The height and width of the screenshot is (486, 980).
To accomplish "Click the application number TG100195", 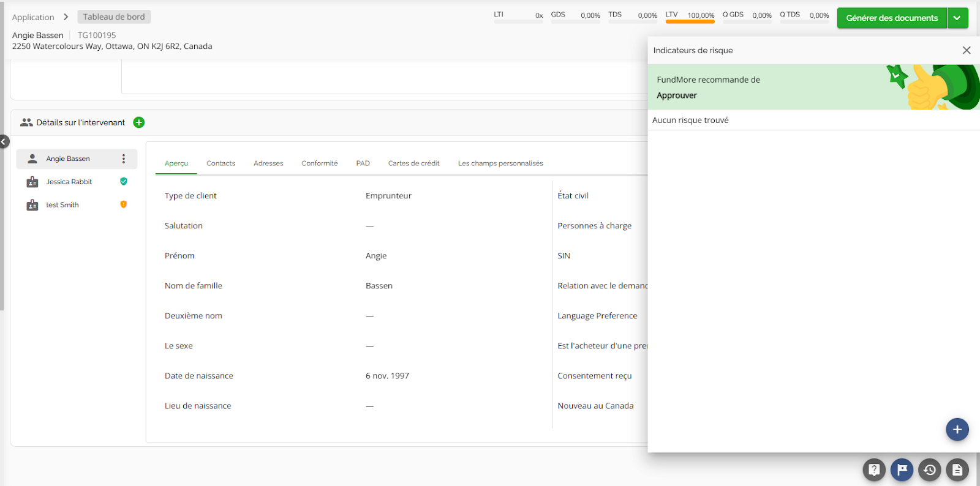I will tap(97, 36).
